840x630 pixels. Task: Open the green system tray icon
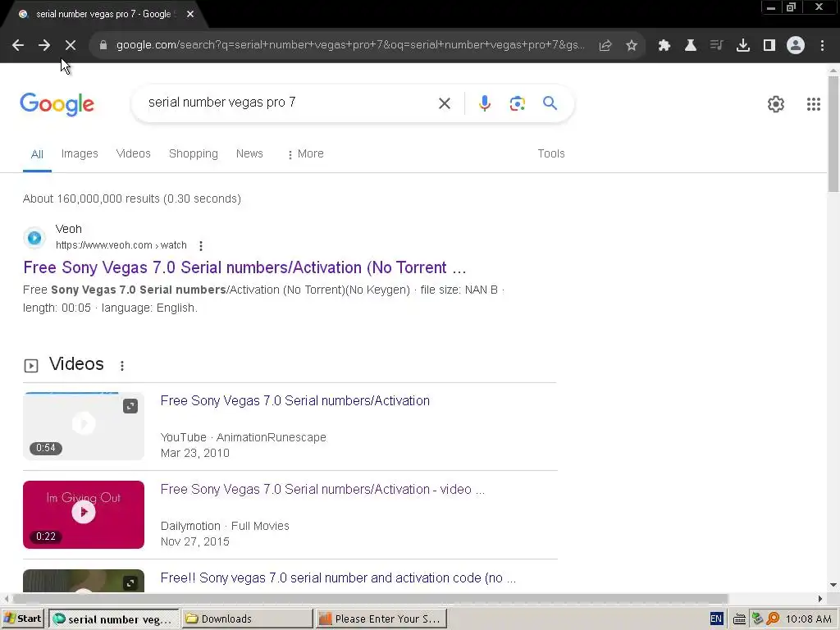(x=757, y=619)
